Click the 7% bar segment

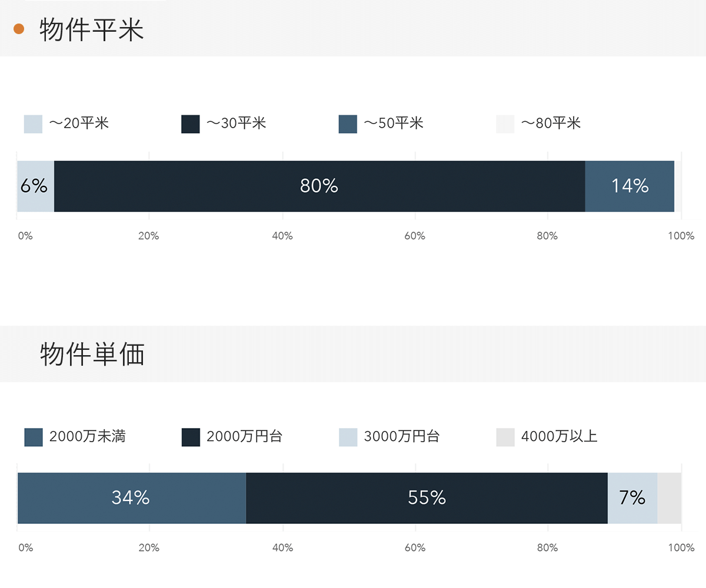point(632,498)
